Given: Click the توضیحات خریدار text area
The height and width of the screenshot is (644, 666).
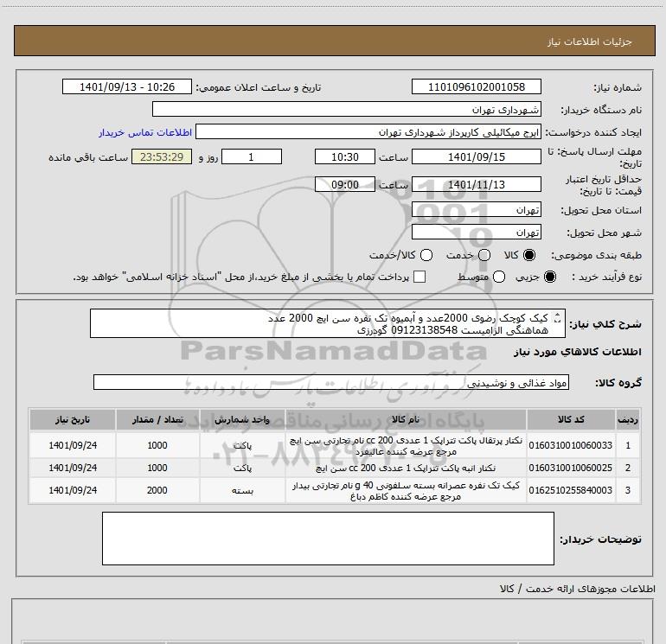Looking at the screenshot, I should click(x=328, y=539).
